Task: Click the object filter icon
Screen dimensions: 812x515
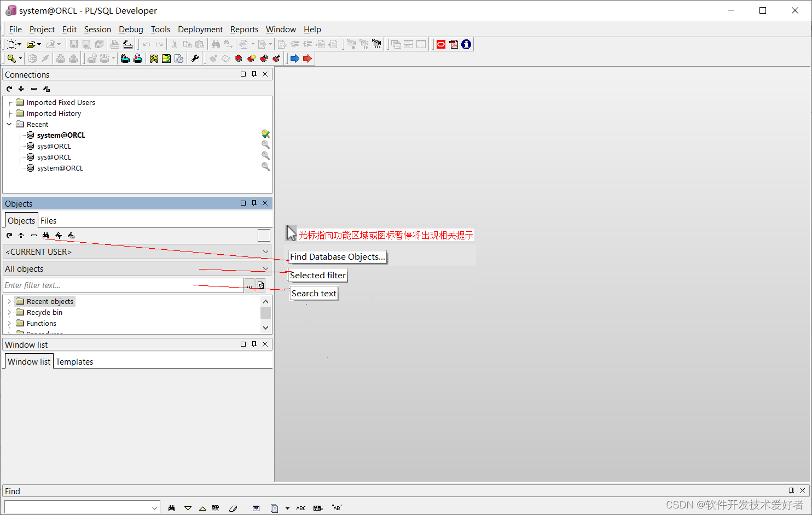Action: click(59, 236)
